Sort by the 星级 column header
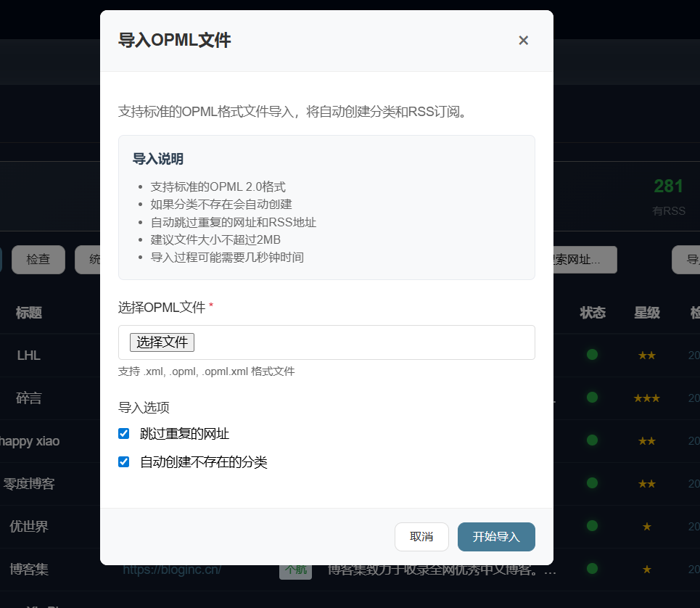Viewport: 700px width, 608px height. pyautogui.click(x=646, y=312)
